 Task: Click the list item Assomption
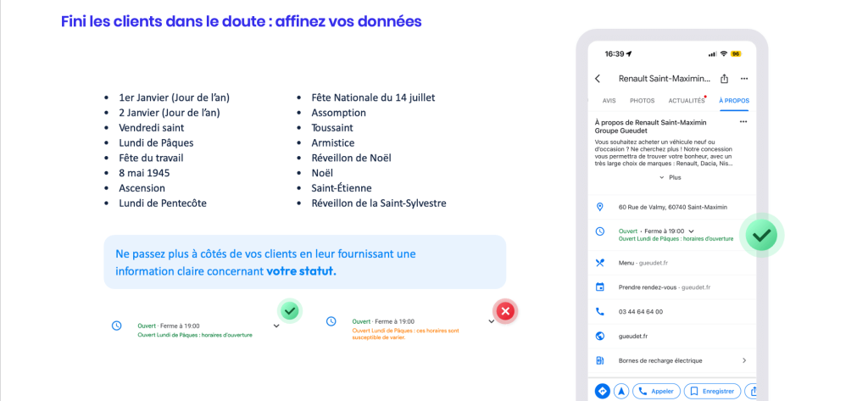click(x=339, y=113)
